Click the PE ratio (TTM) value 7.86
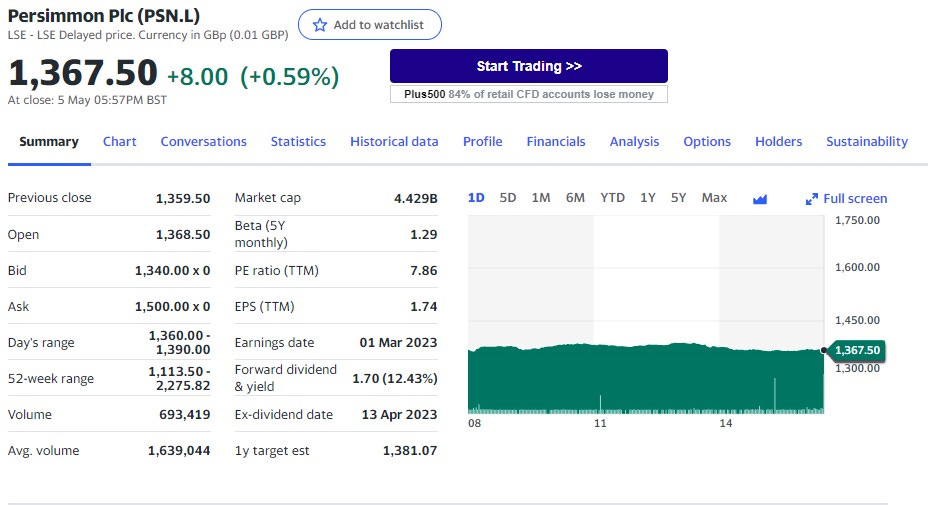This screenshot has width=928, height=505. point(424,271)
